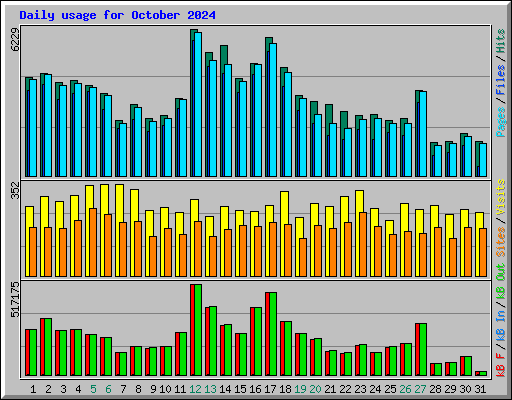Click day label 21 on the axis

[x=330, y=389]
